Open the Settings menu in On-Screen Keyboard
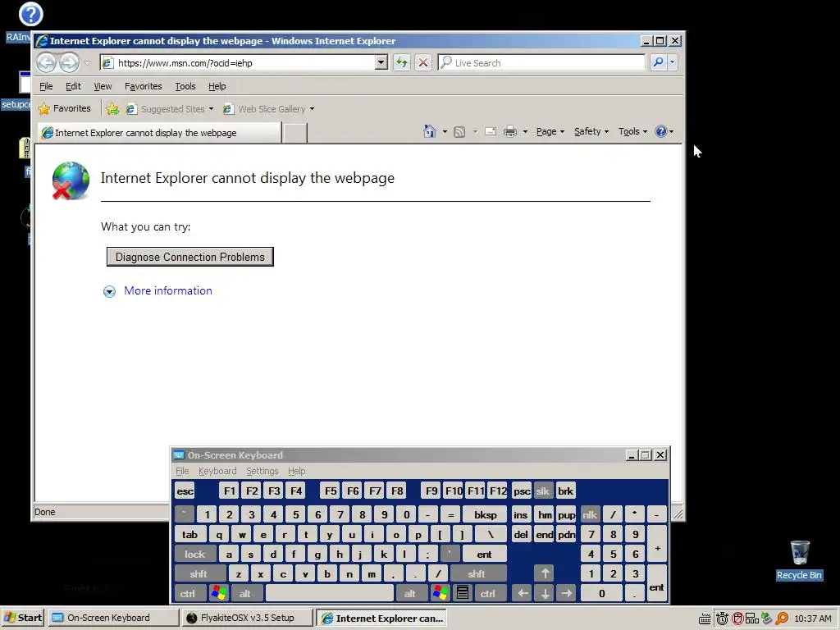Screen dimensions: 840x630 coord(262,471)
